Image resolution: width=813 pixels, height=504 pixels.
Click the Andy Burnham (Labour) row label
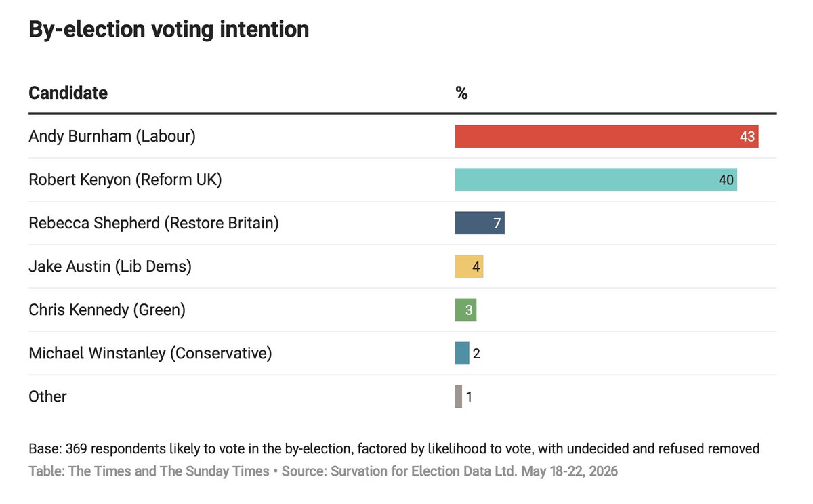coord(112,136)
